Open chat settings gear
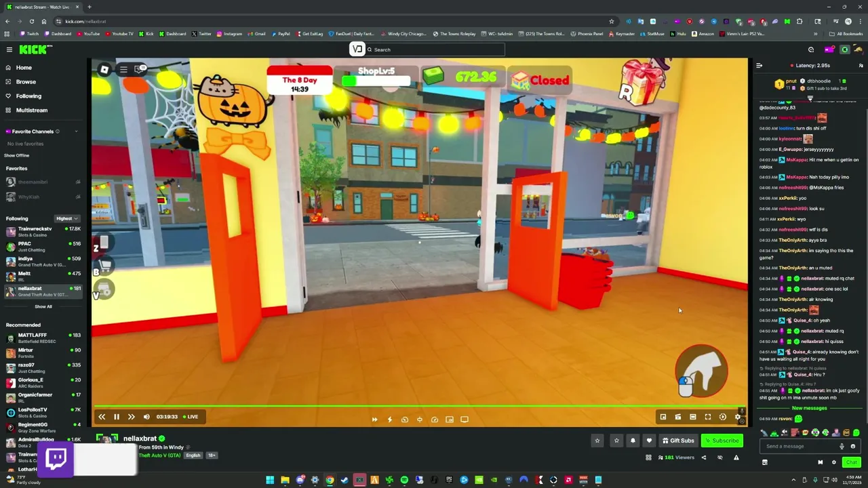The width and height of the screenshot is (868, 488). (x=834, y=462)
